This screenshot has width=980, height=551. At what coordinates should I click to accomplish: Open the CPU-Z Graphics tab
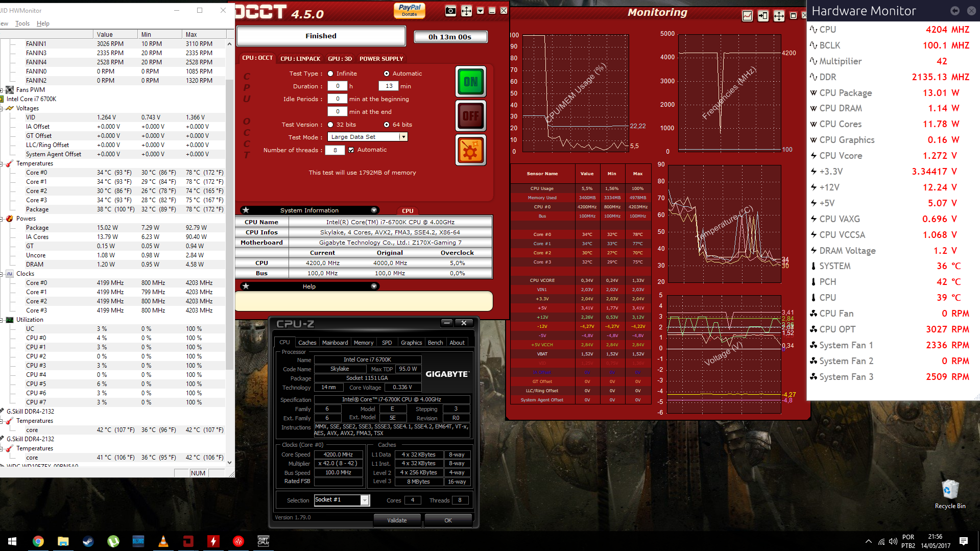[x=411, y=343]
